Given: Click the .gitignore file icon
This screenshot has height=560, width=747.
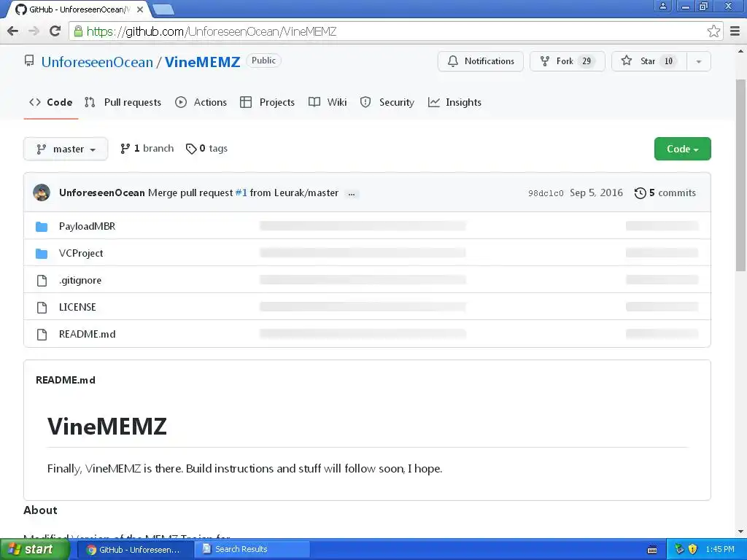Looking at the screenshot, I should click(42, 281).
